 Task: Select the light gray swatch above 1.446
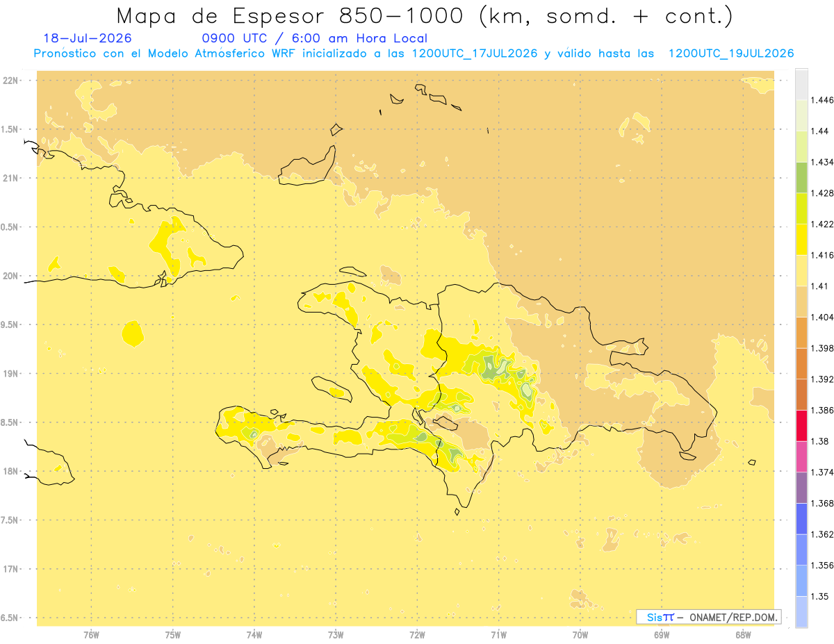801,84
